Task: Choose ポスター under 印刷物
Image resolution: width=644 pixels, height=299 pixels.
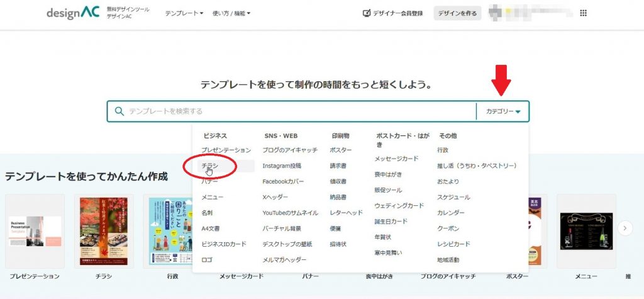Action: tap(340, 150)
